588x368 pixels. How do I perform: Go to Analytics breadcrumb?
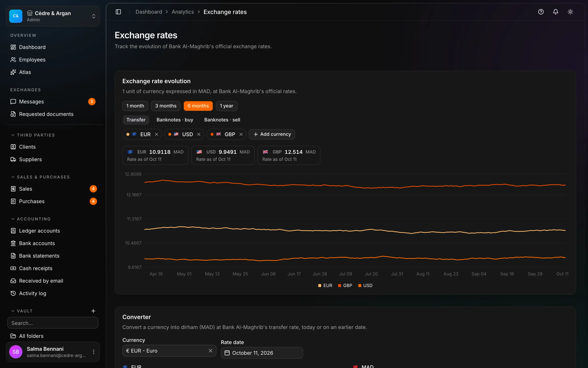[x=183, y=12]
